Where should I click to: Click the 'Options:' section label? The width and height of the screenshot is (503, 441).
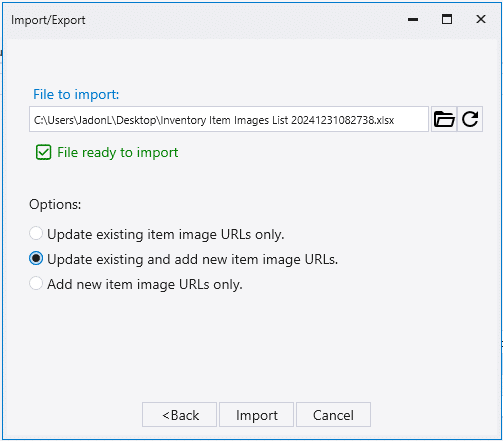pos(55,204)
